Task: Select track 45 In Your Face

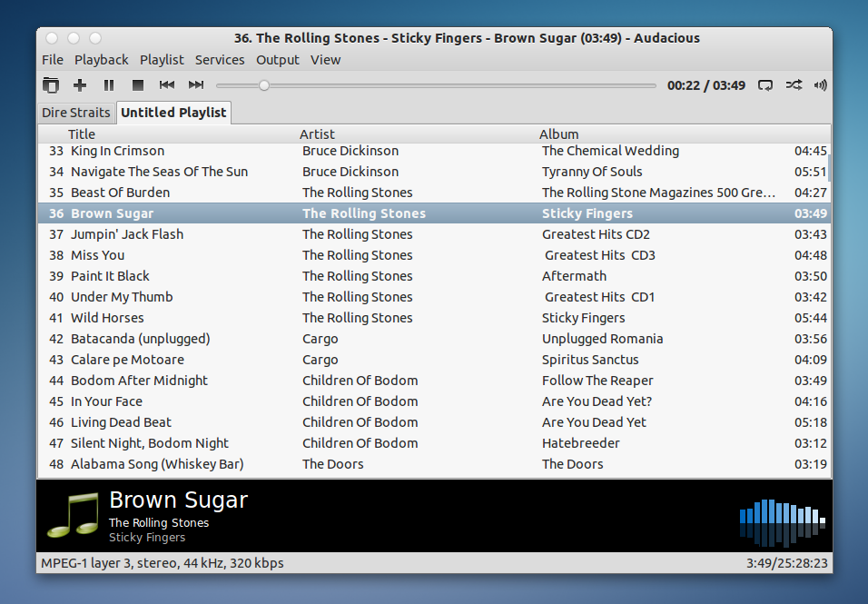Action: 435,401
